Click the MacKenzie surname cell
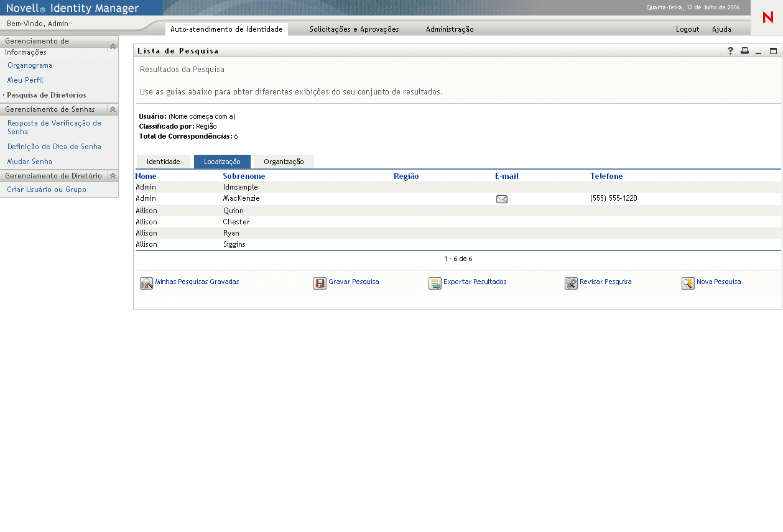 click(x=241, y=198)
